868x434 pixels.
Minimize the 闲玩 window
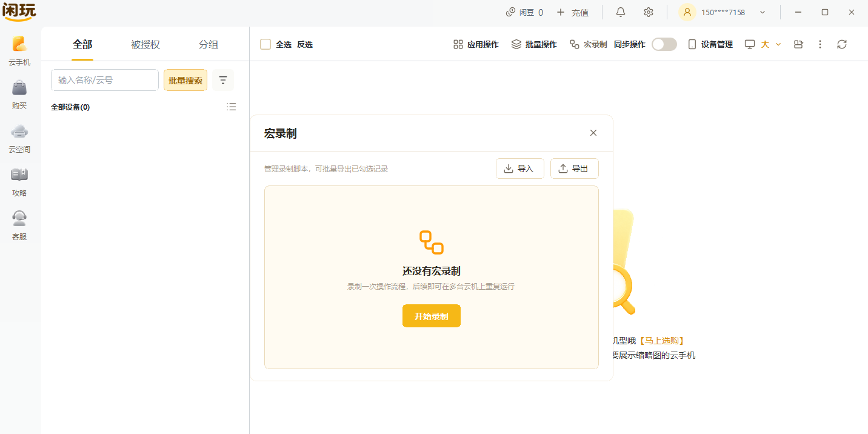coord(798,12)
